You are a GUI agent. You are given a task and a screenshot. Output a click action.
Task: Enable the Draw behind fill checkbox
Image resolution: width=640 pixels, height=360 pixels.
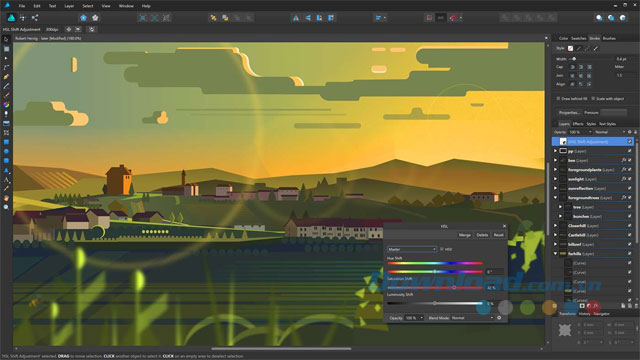pos(558,99)
